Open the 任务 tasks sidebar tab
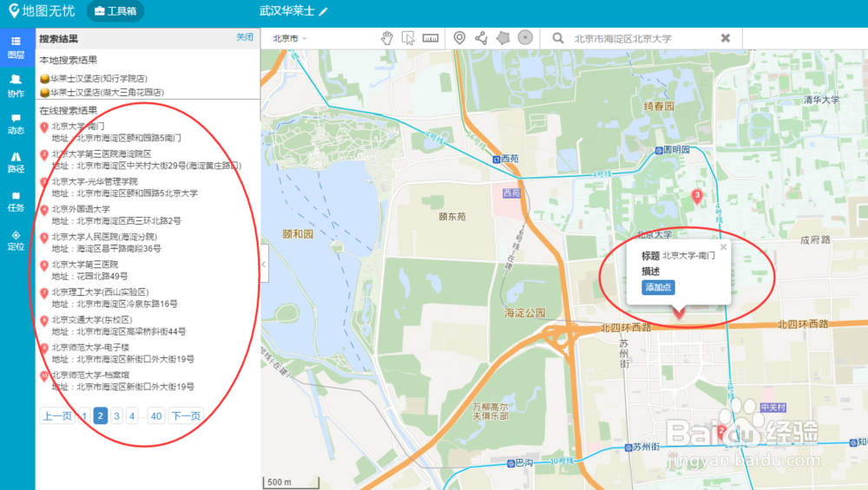This screenshot has width=868, height=490. [x=16, y=201]
